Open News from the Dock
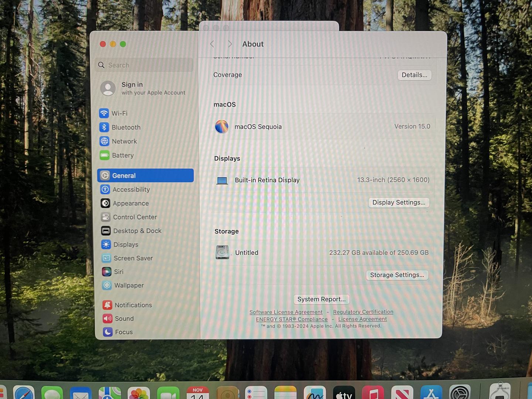 tap(402, 393)
